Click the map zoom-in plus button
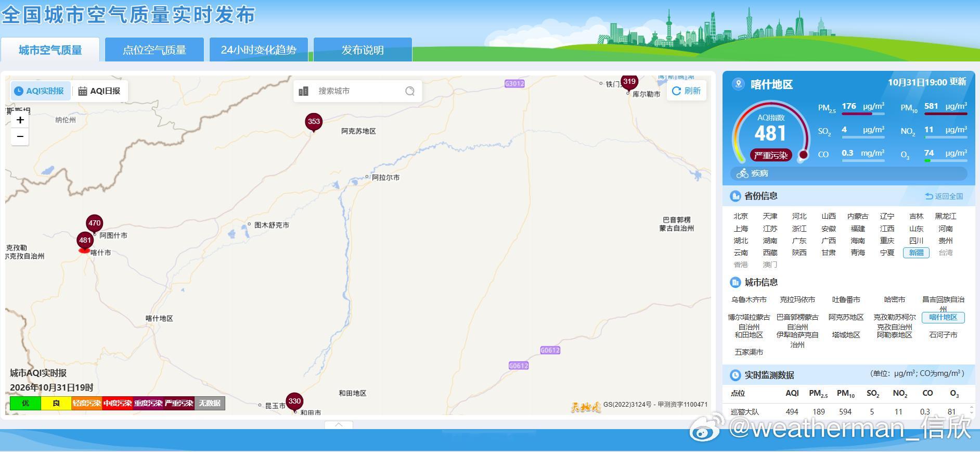980x452 pixels. click(20, 120)
